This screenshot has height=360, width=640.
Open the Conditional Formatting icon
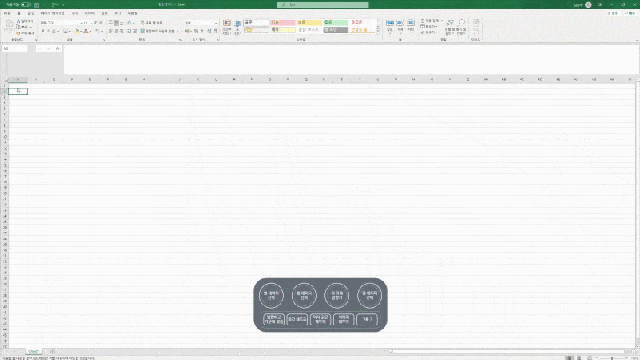[x=227, y=27]
